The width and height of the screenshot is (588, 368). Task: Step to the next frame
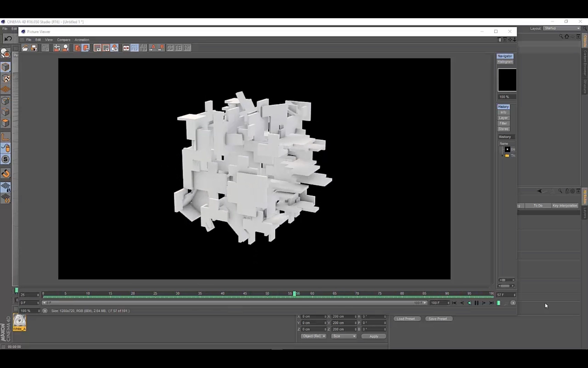pos(484,303)
